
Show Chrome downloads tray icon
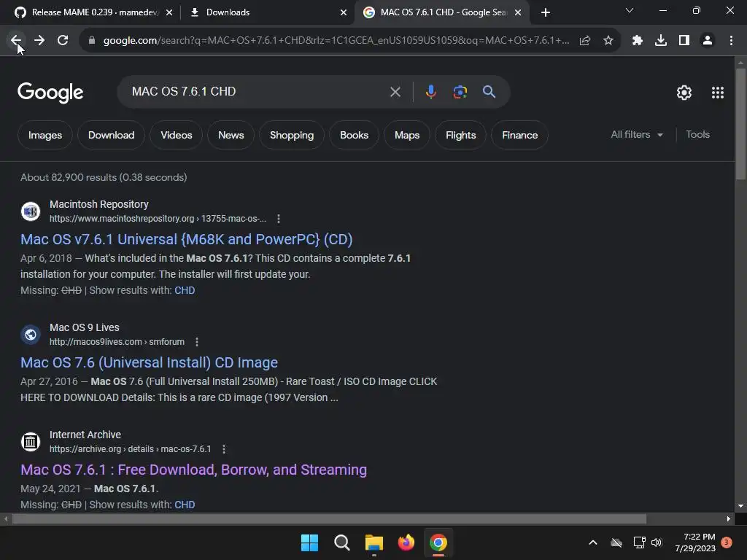661,41
